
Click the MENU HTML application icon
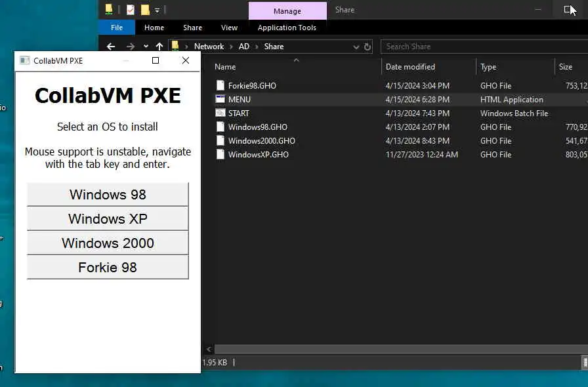click(x=220, y=100)
